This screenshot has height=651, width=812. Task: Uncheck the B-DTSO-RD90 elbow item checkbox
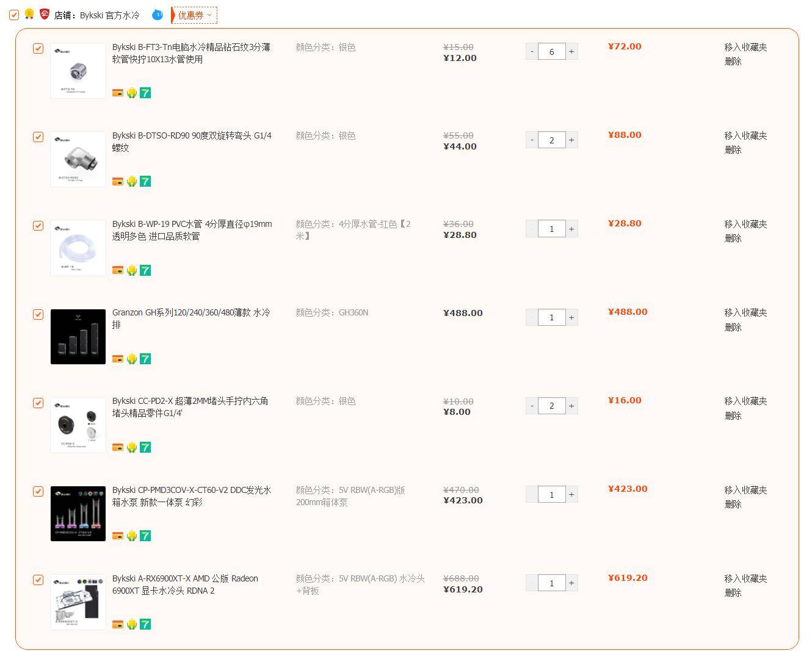pyautogui.click(x=38, y=137)
